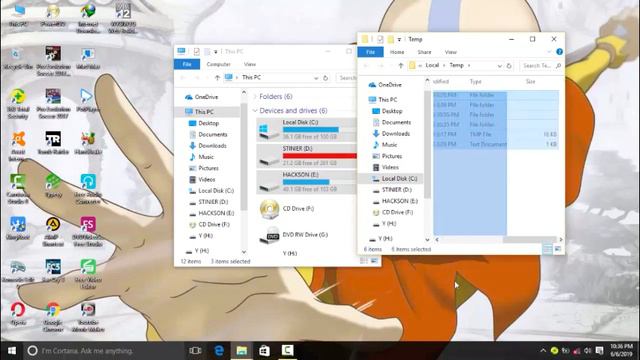
Task: Open the Computer tab in This PC window
Action: coord(218,64)
